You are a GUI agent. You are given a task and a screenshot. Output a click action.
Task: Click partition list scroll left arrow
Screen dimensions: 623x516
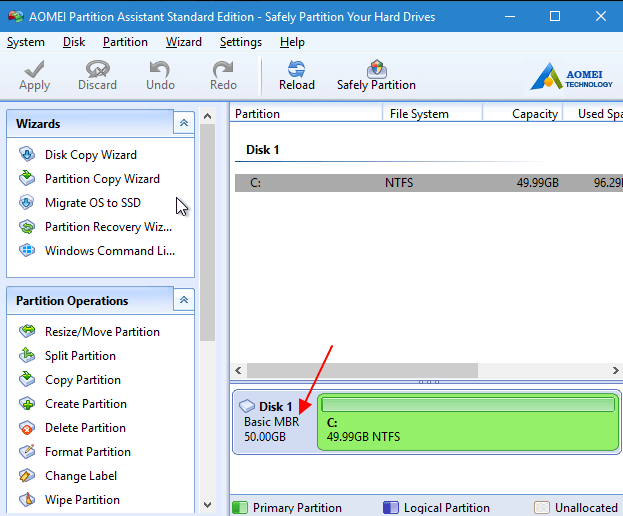tap(238, 370)
